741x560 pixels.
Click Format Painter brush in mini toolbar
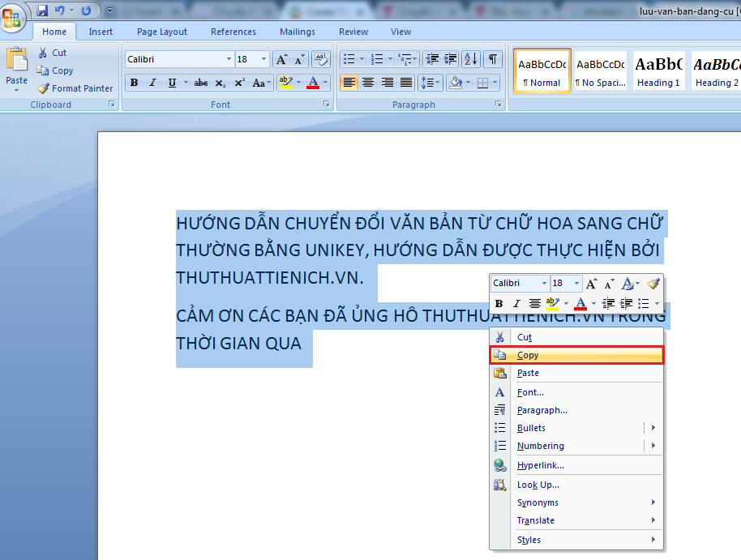pyautogui.click(x=653, y=284)
